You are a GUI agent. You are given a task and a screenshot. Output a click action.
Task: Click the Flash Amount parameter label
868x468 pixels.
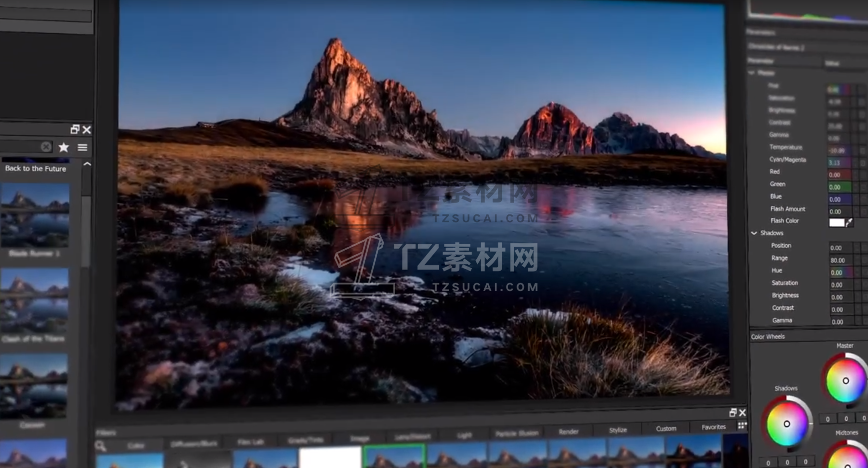pyautogui.click(x=787, y=209)
